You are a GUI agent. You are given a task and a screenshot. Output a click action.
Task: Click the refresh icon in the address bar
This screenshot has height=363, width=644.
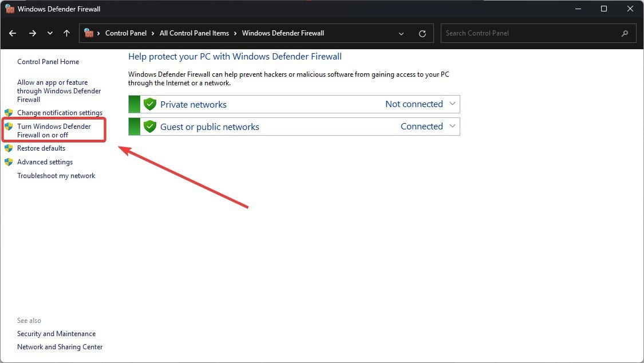[x=422, y=33]
